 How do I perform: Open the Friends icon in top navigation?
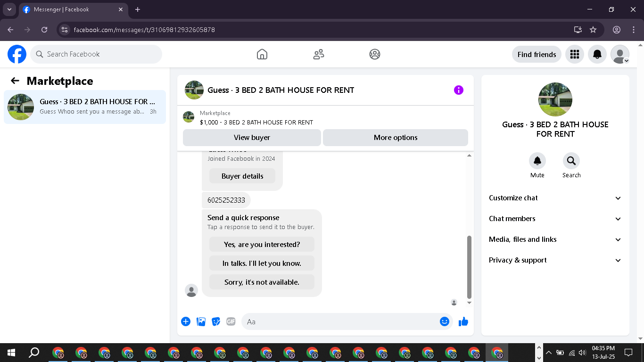click(x=319, y=54)
